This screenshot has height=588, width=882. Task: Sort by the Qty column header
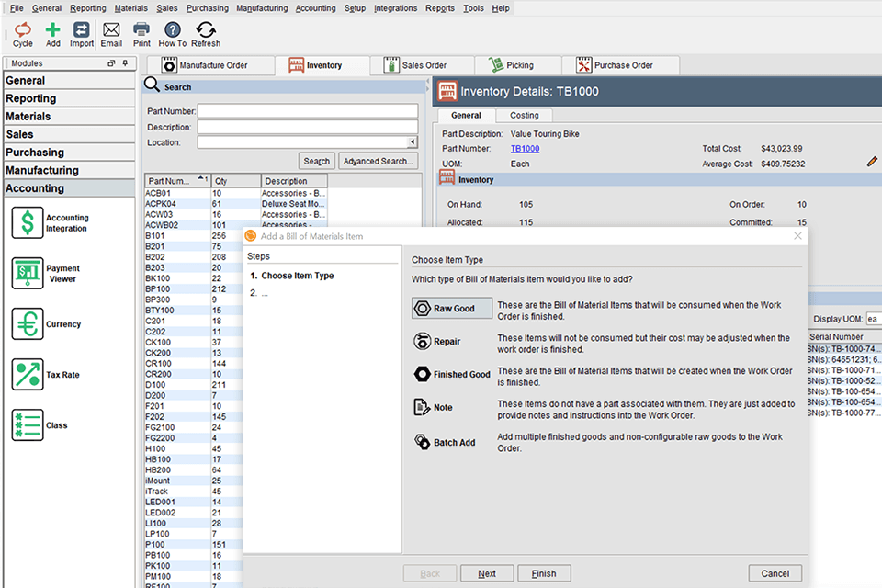tap(236, 181)
